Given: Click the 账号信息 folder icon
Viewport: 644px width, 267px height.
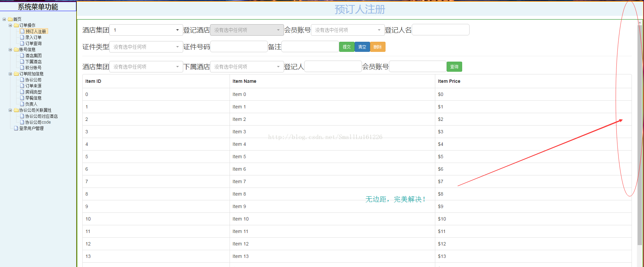Looking at the screenshot, I should [x=16, y=49].
